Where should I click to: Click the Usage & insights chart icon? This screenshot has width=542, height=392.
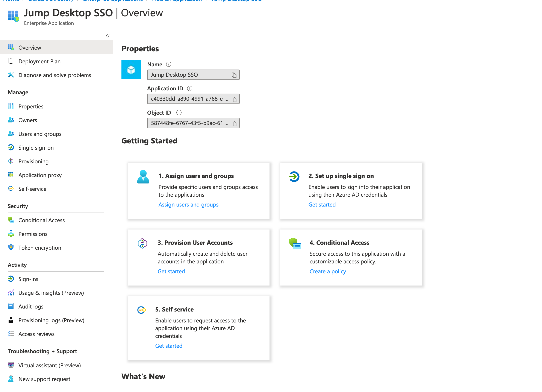tap(11, 293)
